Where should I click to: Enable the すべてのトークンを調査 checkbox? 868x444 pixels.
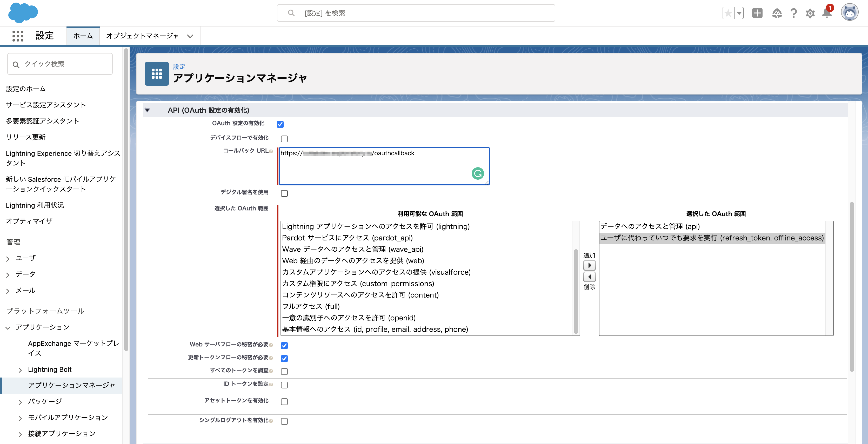284,372
